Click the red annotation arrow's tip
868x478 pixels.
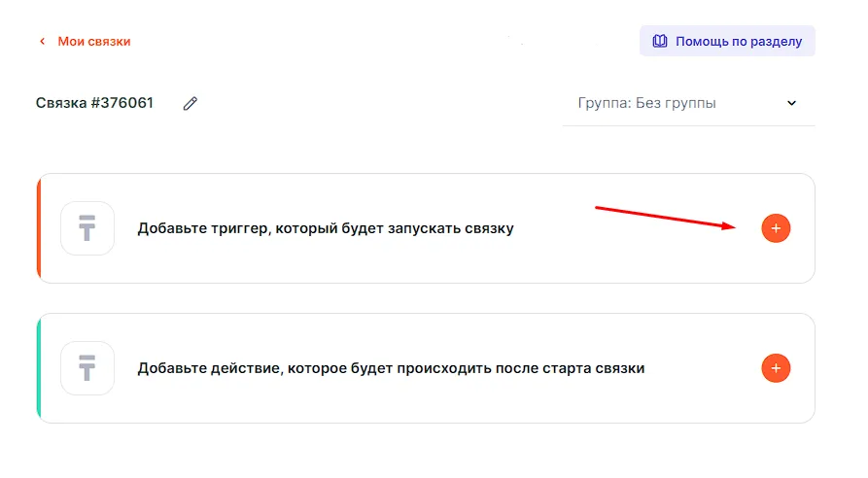pos(734,226)
